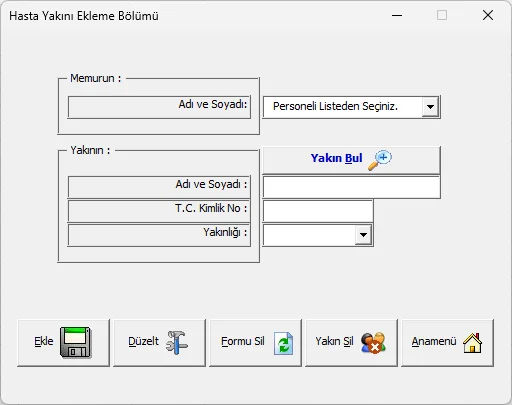The height and width of the screenshot is (405, 512).
Task: Click the Ekle button label
Action: [x=44, y=341]
